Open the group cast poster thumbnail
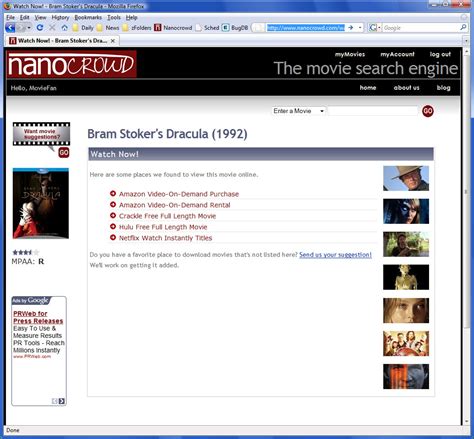The image size is (474, 439). tap(406, 344)
